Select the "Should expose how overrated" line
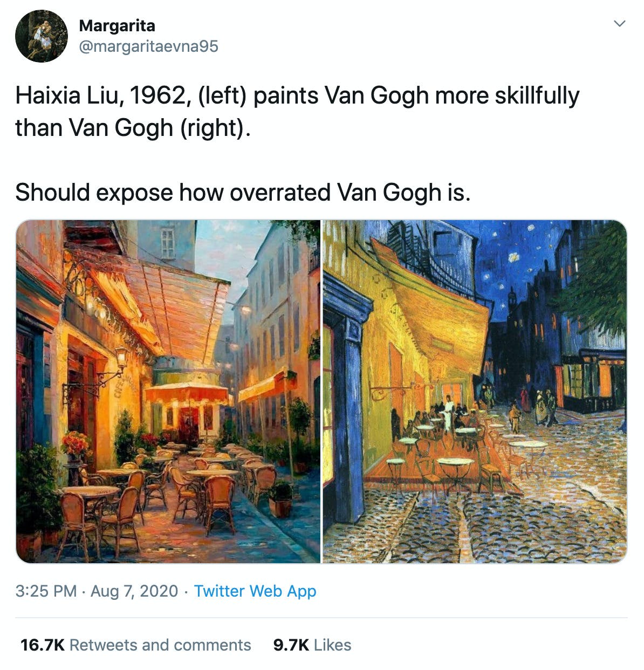Screen dimensions: 644x670 (243, 193)
